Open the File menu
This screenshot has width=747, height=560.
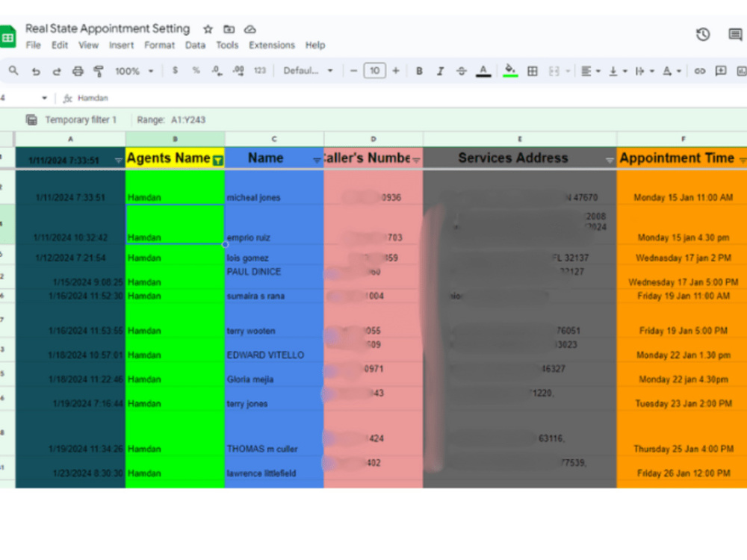(x=33, y=46)
